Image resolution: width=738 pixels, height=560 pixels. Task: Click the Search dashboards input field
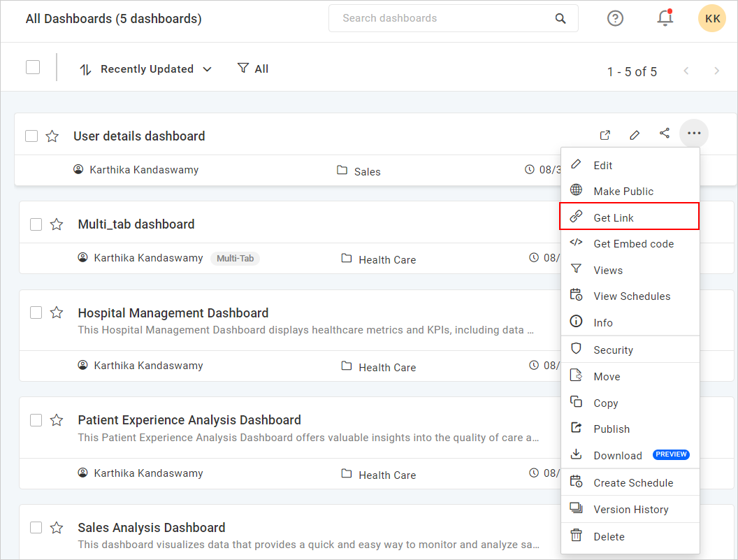pos(444,18)
